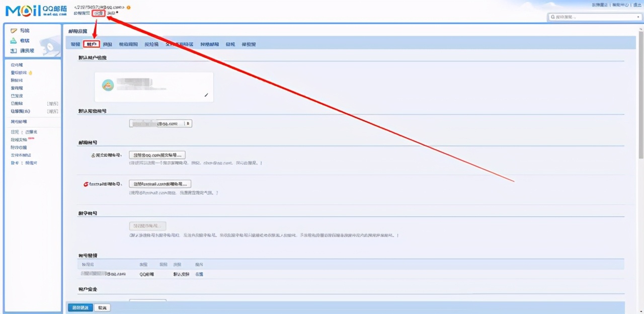Click the blue settings link in account management row
The height and width of the screenshot is (314, 644).
click(199, 274)
